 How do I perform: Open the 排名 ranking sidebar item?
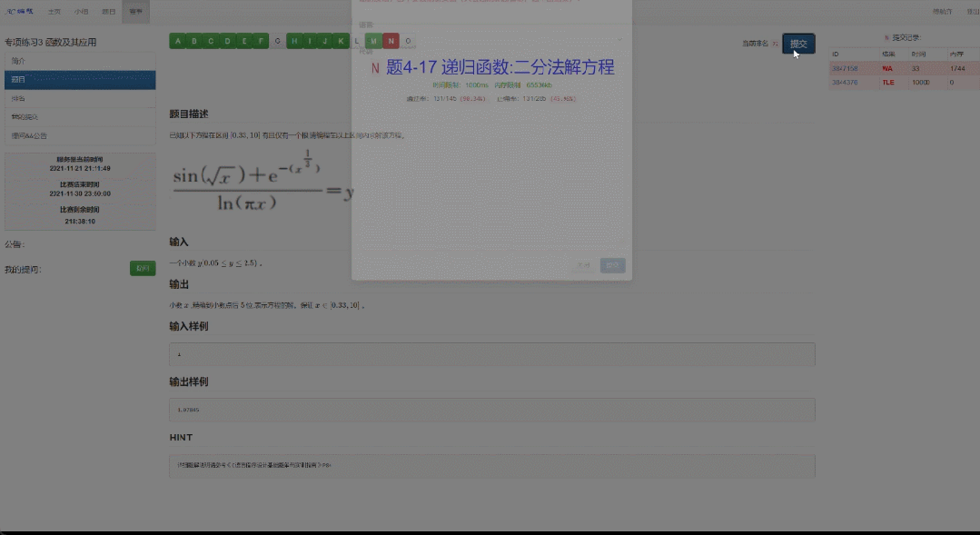click(x=80, y=98)
